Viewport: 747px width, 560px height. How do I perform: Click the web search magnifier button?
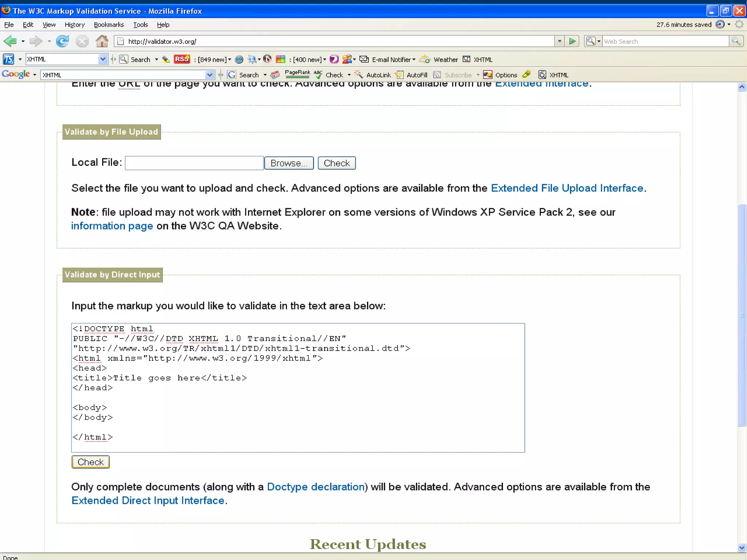pyautogui.click(x=736, y=41)
